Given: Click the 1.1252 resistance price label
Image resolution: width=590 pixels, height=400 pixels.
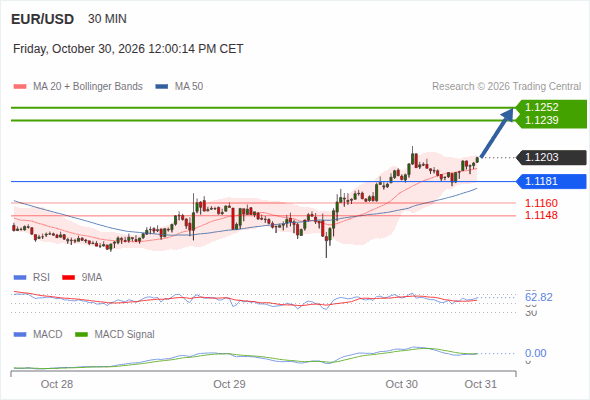Looking at the screenshot, I should click(x=541, y=107).
